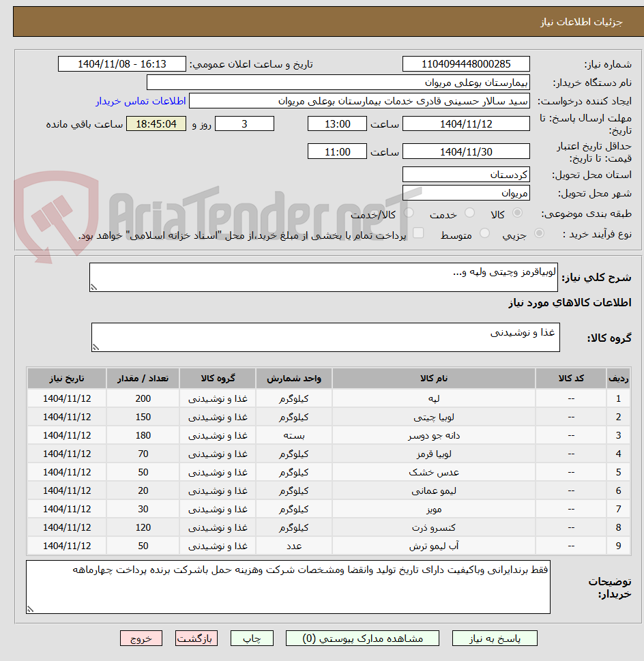The height and width of the screenshot is (661, 644).
Task: Click quantity 20 in لیمو عمانی row
Action: pyautogui.click(x=143, y=490)
